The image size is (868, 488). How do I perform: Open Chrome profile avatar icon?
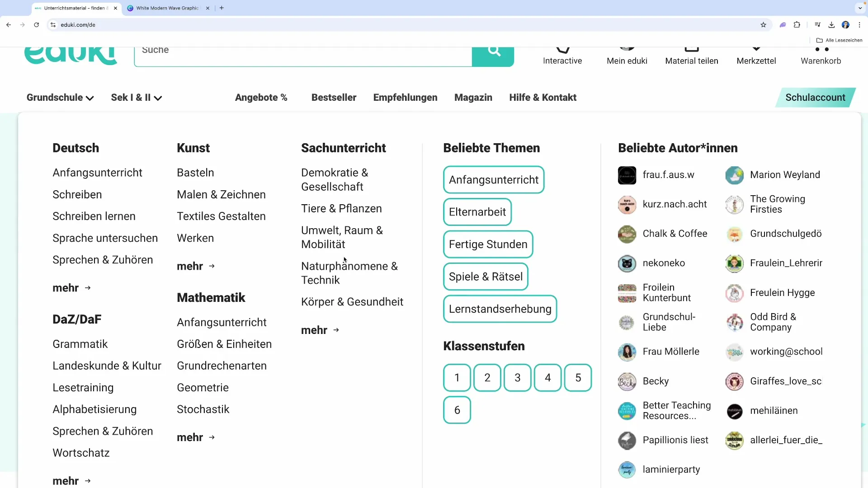tap(845, 25)
